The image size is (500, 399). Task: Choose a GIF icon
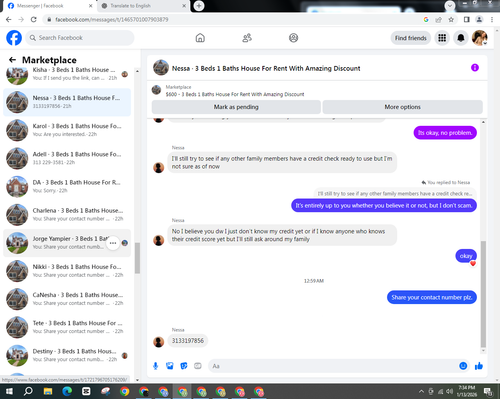[x=198, y=366]
